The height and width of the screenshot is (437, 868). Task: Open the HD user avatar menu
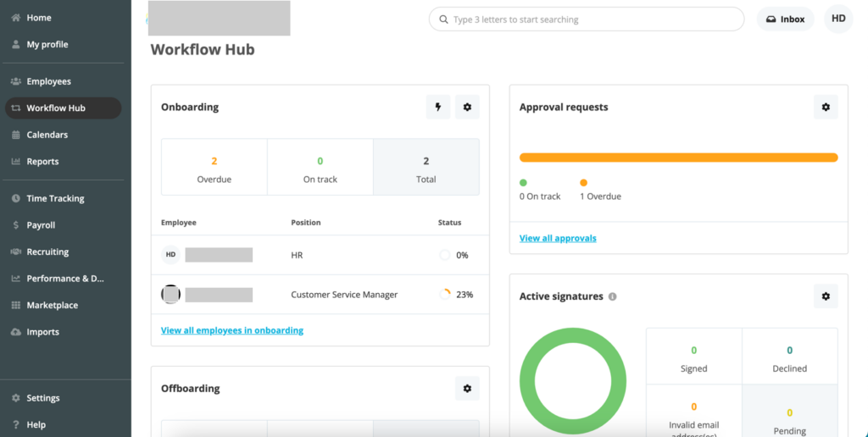(838, 19)
